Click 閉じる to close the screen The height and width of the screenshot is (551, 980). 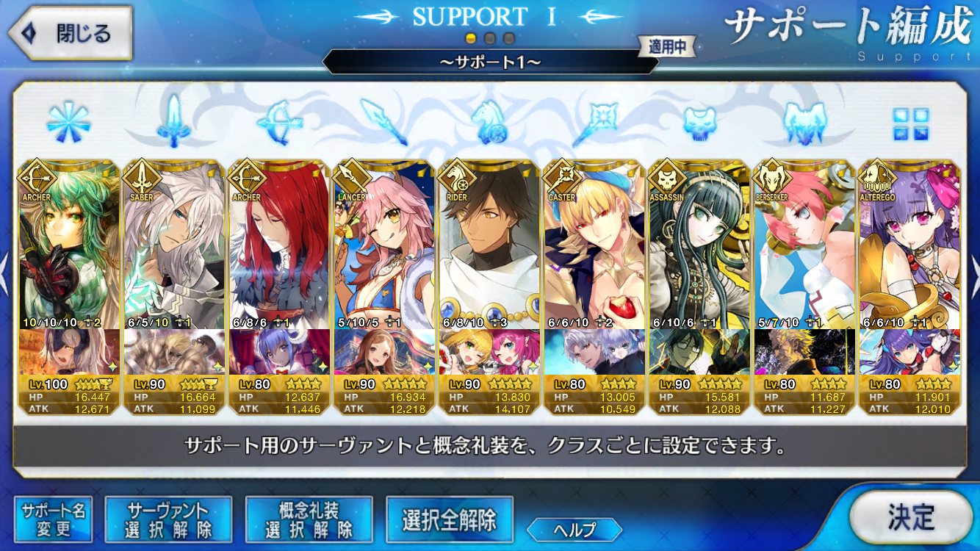click(x=71, y=33)
